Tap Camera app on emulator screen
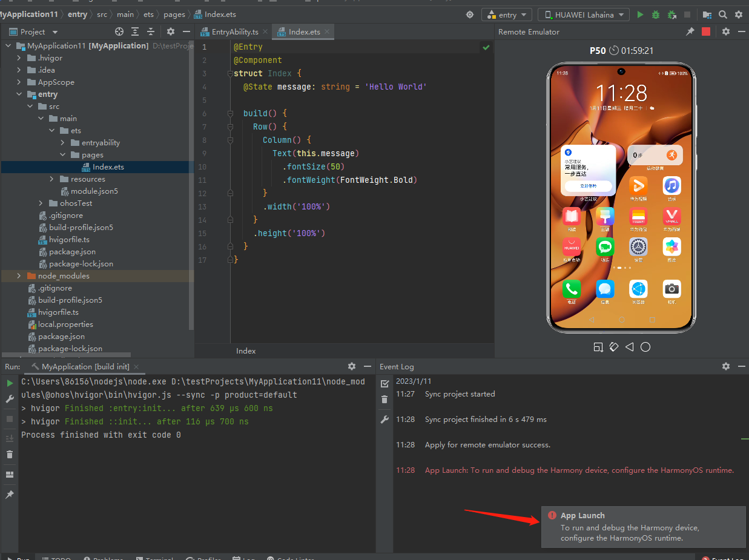Viewport: 749px width, 560px height. tap(671, 289)
